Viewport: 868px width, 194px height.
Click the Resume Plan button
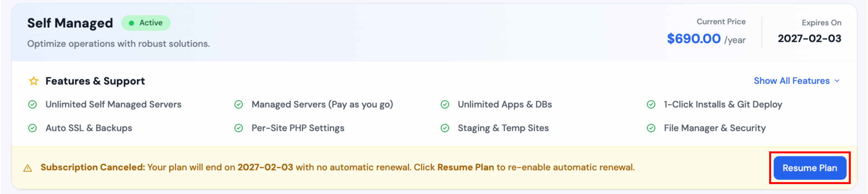pos(810,167)
